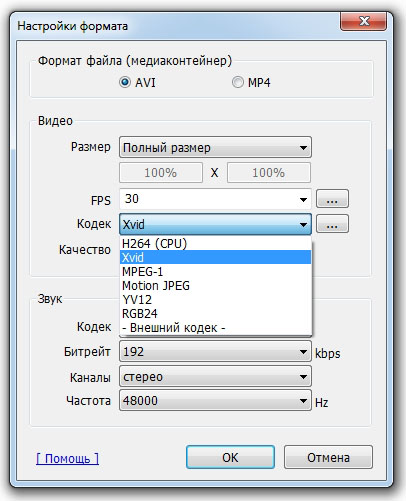This screenshot has height=501, width=406.
Task: Cancel with the Отмена button
Action: [328, 457]
